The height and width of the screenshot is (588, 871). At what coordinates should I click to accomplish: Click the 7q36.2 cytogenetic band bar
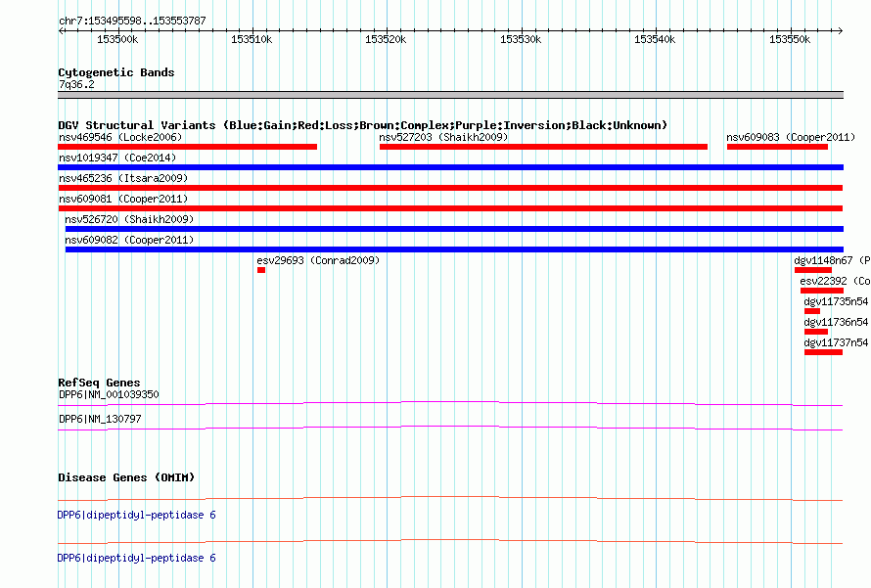(x=450, y=95)
